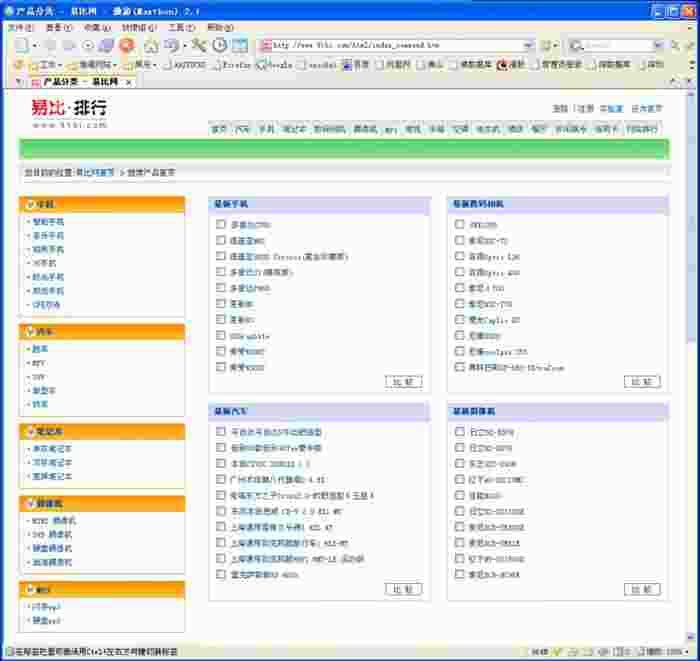Open the 文件(F) menu
The image size is (700, 661).
(20, 28)
